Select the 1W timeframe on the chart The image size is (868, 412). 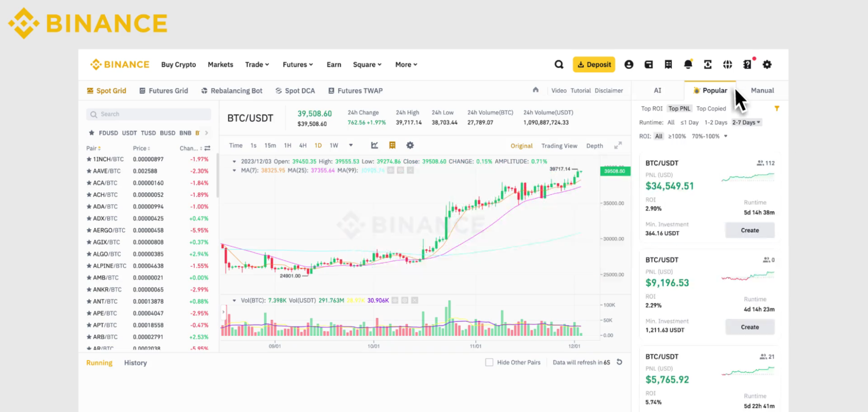pos(333,145)
